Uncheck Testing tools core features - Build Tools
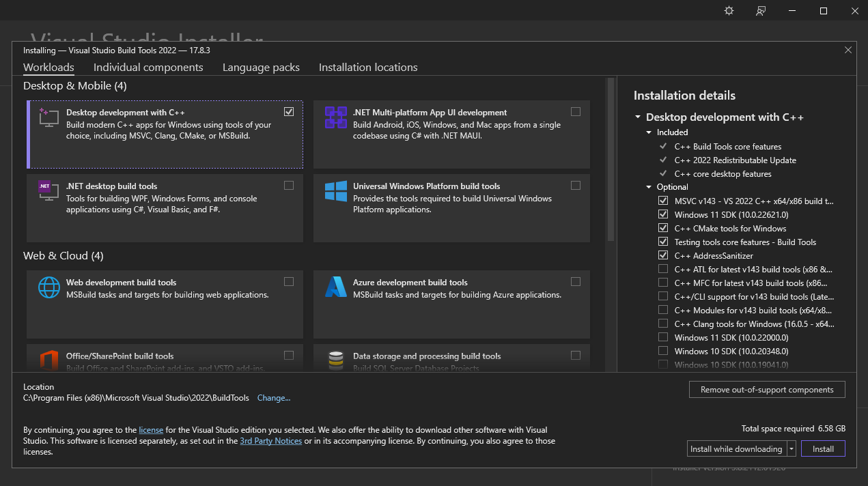The image size is (868, 486). (663, 242)
